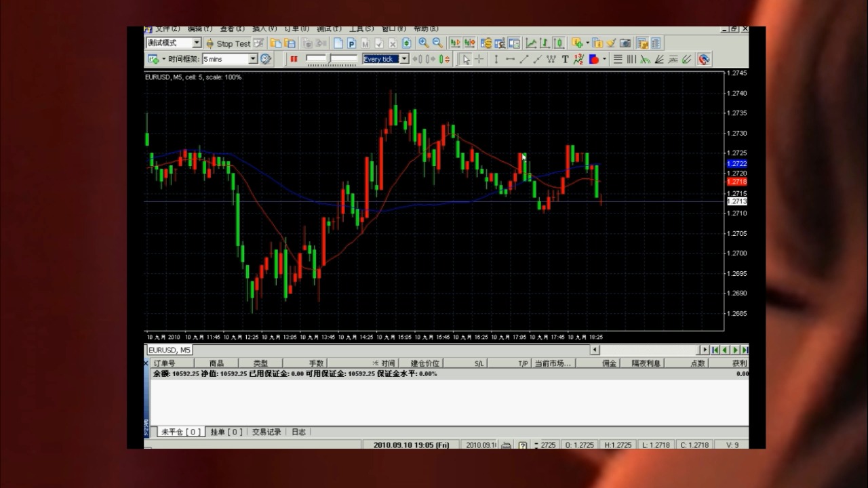Switch to the 日志 tab
This screenshot has height=488, width=868.
pyautogui.click(x=298, y=432)
